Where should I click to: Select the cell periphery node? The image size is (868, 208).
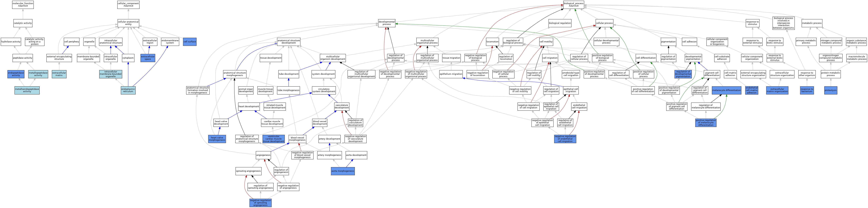click(71, 42)
